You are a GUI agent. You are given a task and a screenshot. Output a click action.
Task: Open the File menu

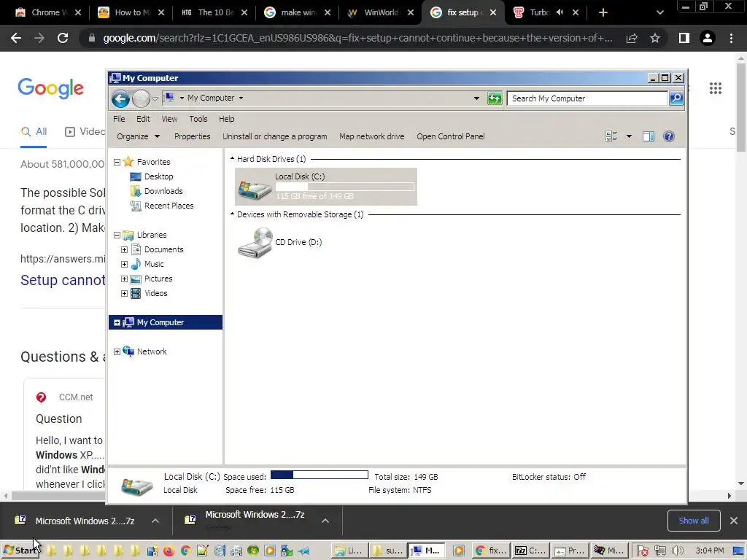(x=119, y=119)
